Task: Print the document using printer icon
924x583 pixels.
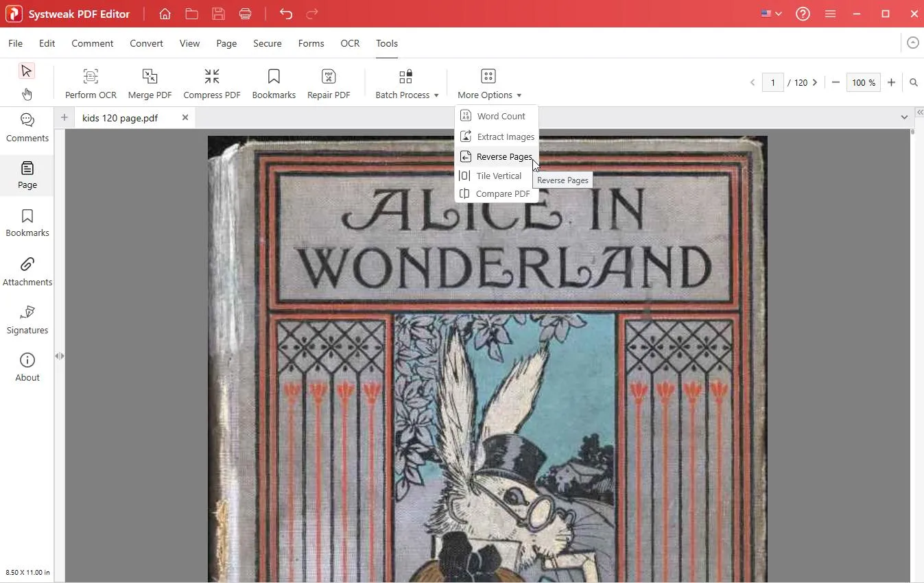Action: click(245, 14)
